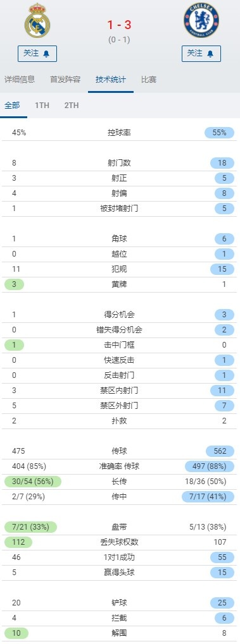Open the 比赛 tab
Screen dimensions: 240x644
pyautogui.click(x=149, y=80)
